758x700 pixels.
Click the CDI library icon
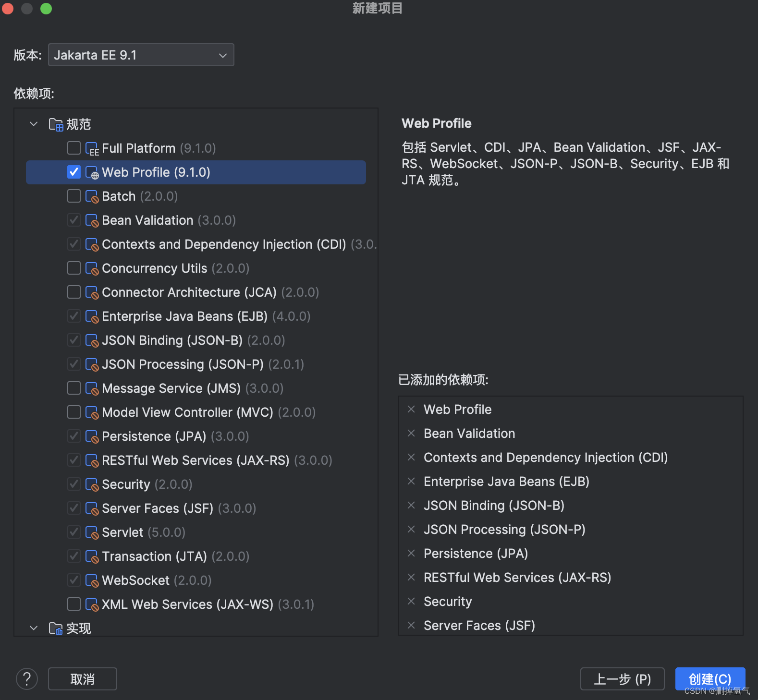(92, 245)
